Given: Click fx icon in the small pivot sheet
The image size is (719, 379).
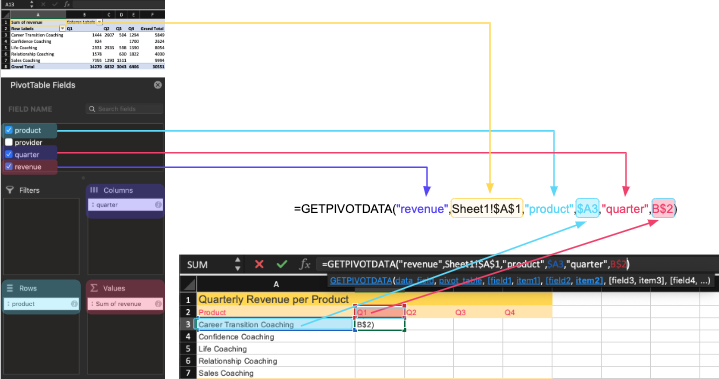Looking at the screenshot, I should pyautogui.click(x=66, y=4).
